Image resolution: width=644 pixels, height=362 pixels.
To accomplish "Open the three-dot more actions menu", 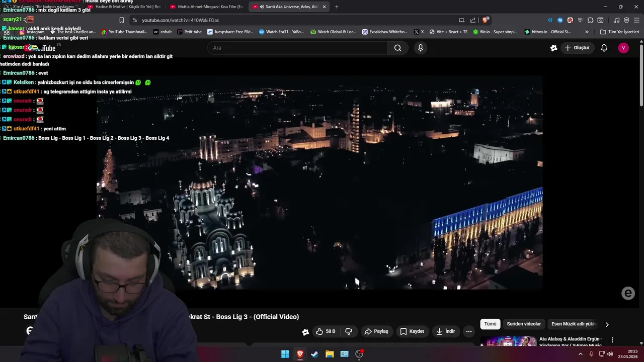I will coord(469,331).
